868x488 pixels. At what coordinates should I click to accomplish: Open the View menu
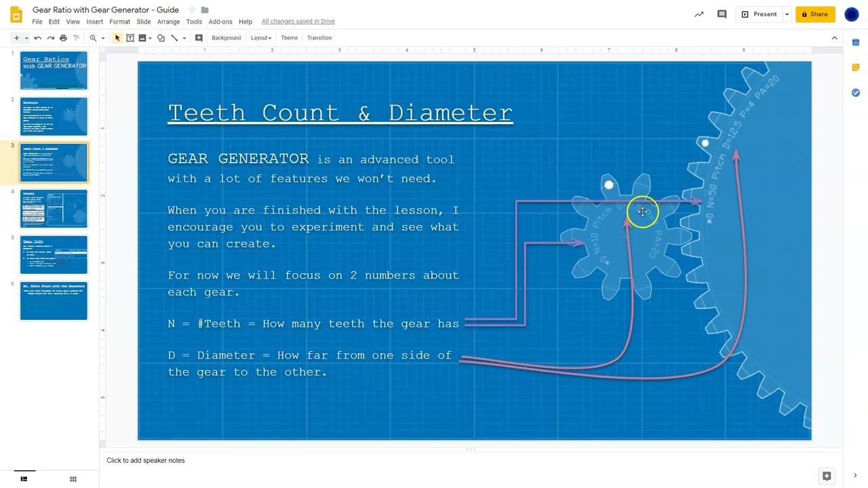[x=73, y=22]
